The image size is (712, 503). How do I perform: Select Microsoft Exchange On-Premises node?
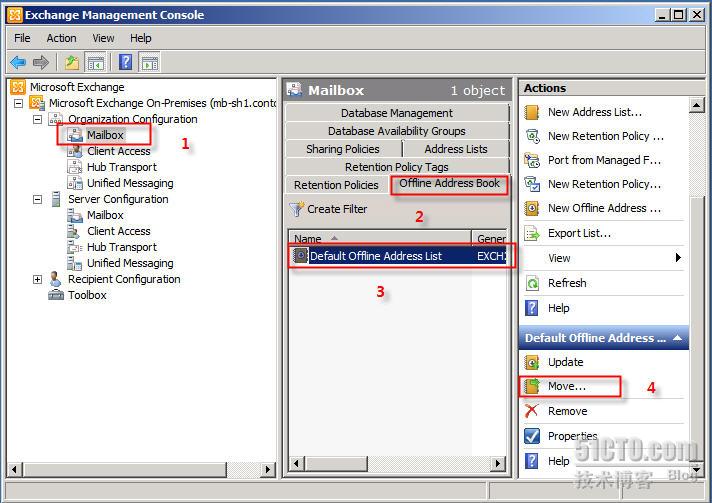coord(162,103)
